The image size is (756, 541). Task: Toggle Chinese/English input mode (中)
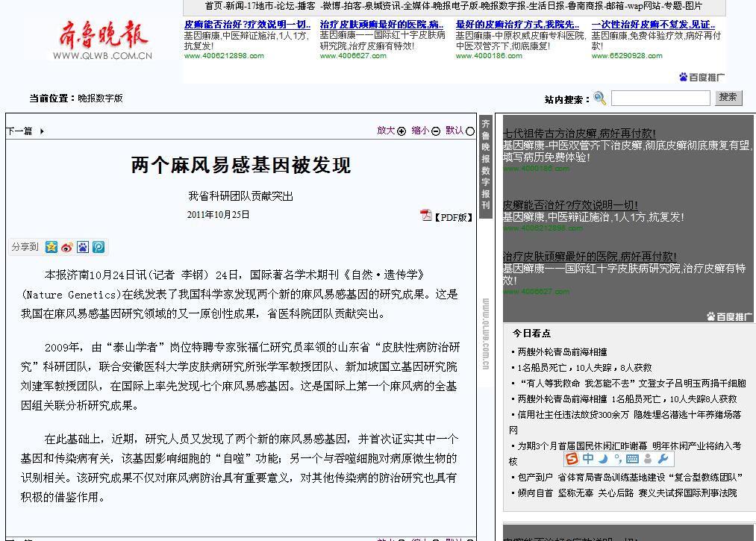[588, 459]
